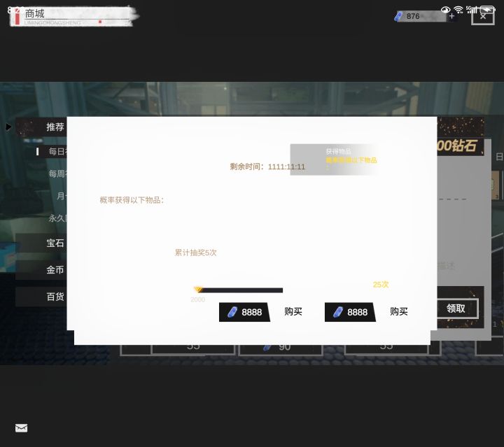This screenshot has width=504, height=447.
Task: Click the 剩余时间 countdown text
Action: [267, 166]
